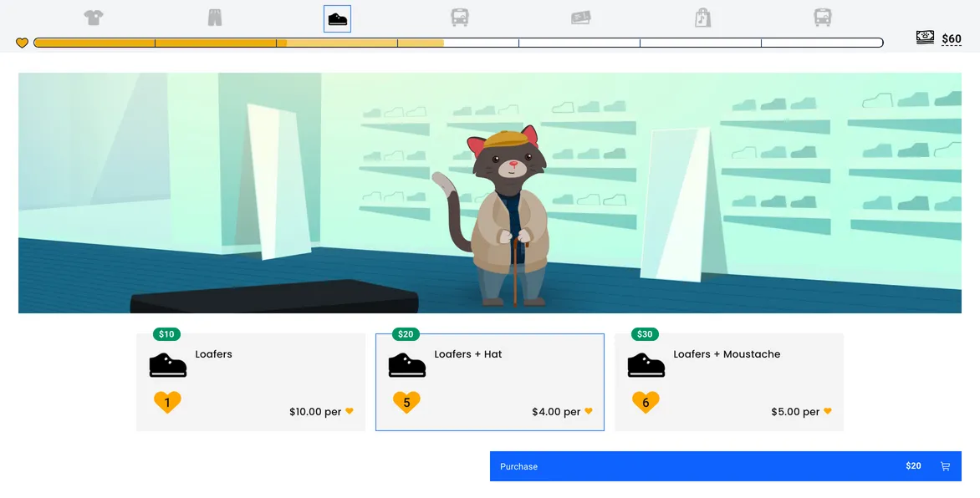Click the $4.00 per heart text
The height and width of the screenshot is (498, 980).
click(562, 412)
